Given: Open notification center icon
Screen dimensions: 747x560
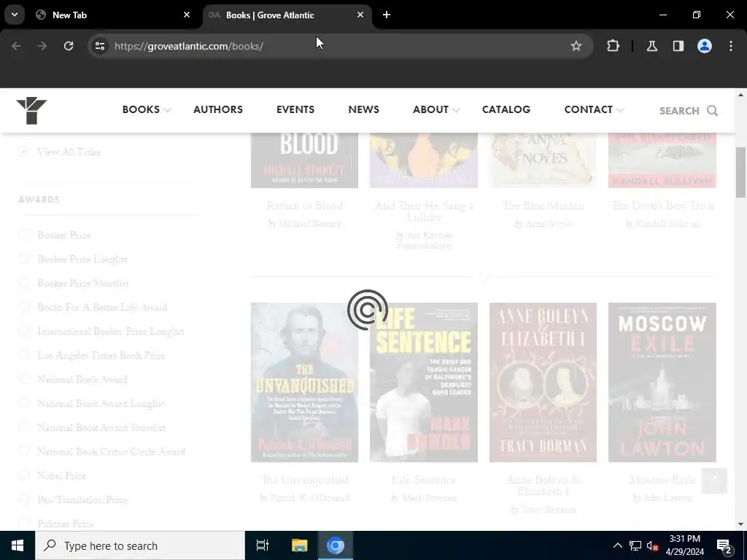Looking at the screenshot, I should point(724,545).
